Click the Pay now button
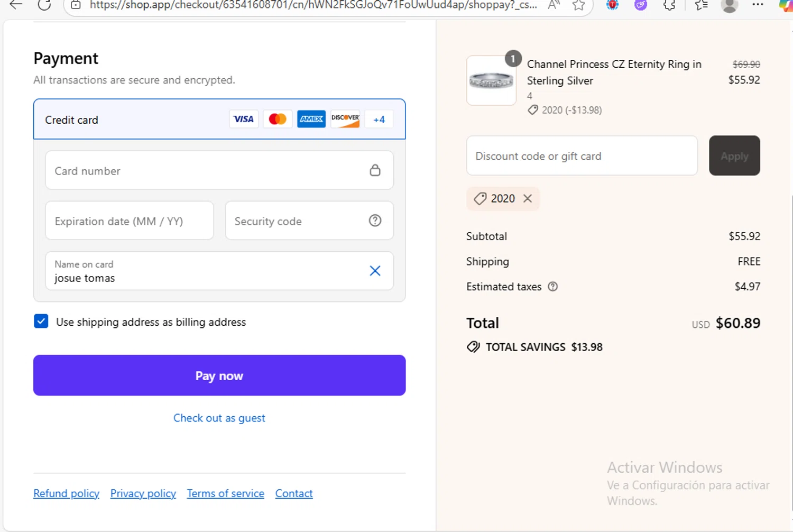The height and width of the screenshot is (532, 793). [219, 375]
